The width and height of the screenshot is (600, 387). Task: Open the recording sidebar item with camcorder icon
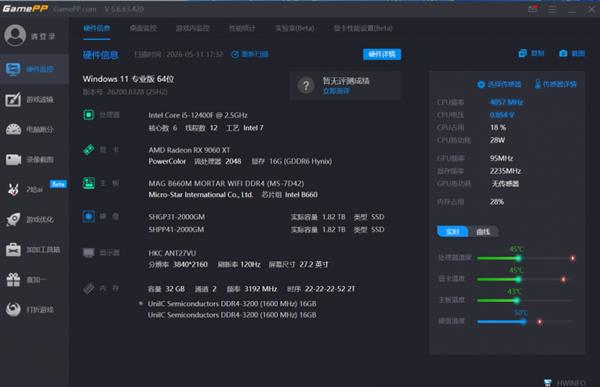coord(34,160)
